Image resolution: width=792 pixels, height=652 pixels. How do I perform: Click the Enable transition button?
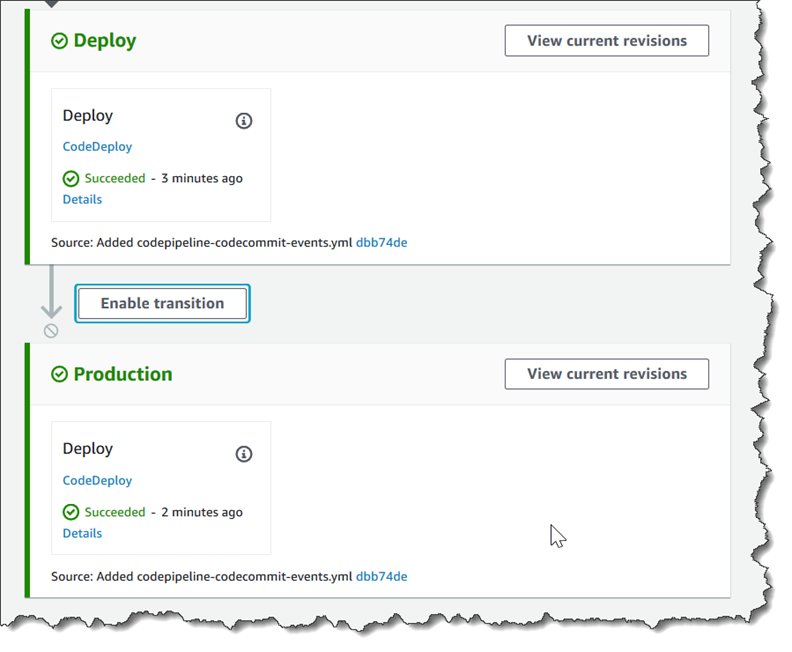pyautogui.click(x=162, y=304)
